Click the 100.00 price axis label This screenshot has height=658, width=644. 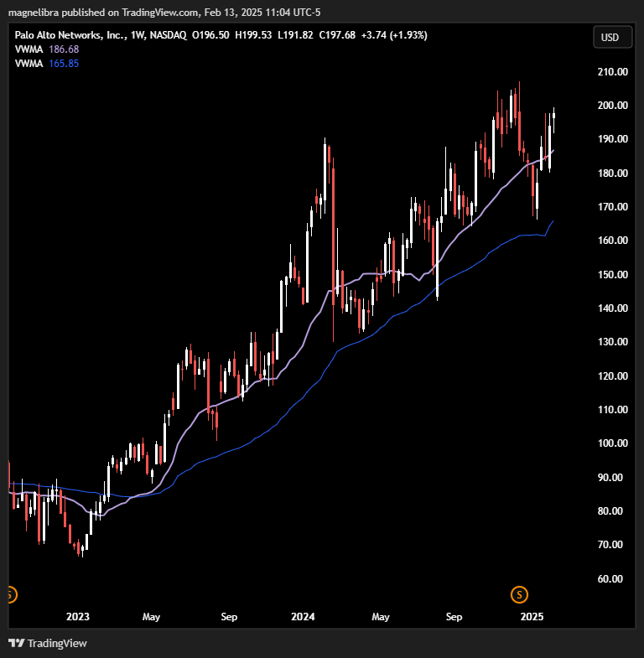tap(612, 443)
